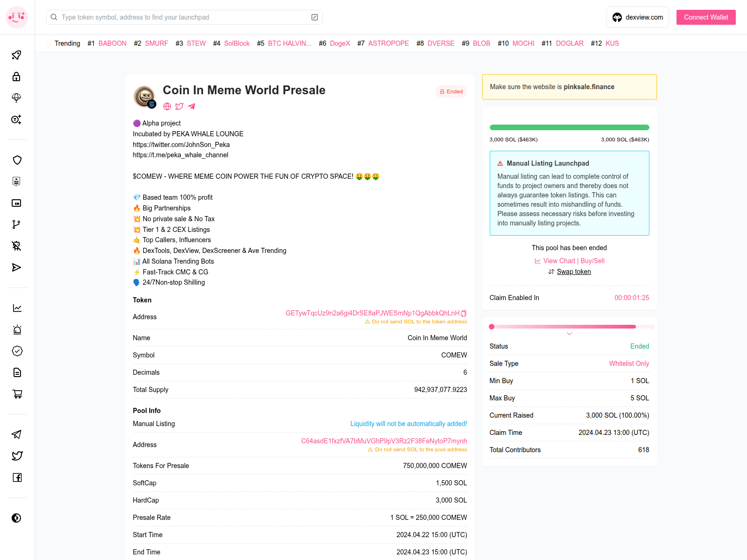Open the verified check badge sidebar icon

[x=17, y=351]
